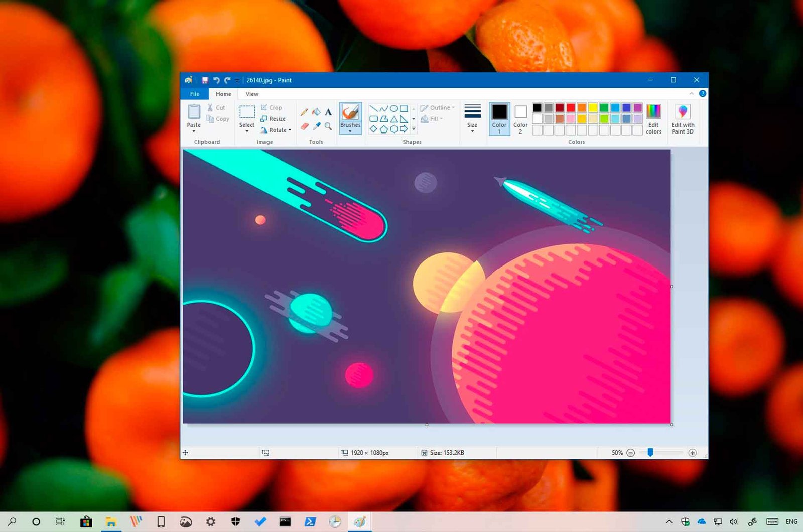Open the Size thickness dropdown
Screen dimensions: 803x532
click(472, 119)
